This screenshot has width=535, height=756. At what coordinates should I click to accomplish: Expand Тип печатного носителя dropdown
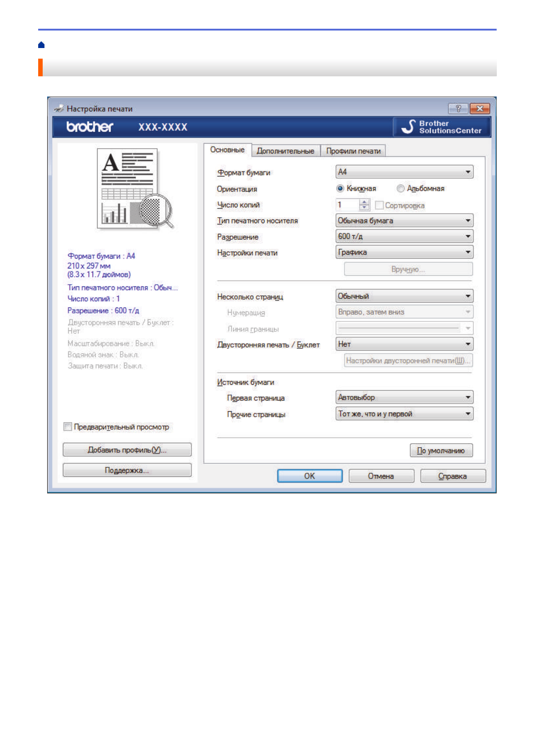[x=404, y=220]
